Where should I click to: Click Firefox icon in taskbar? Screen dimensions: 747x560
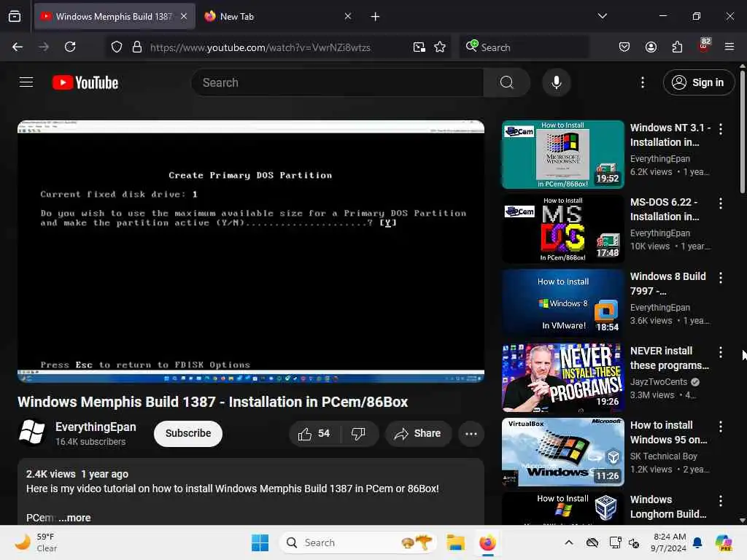point(487,542)
